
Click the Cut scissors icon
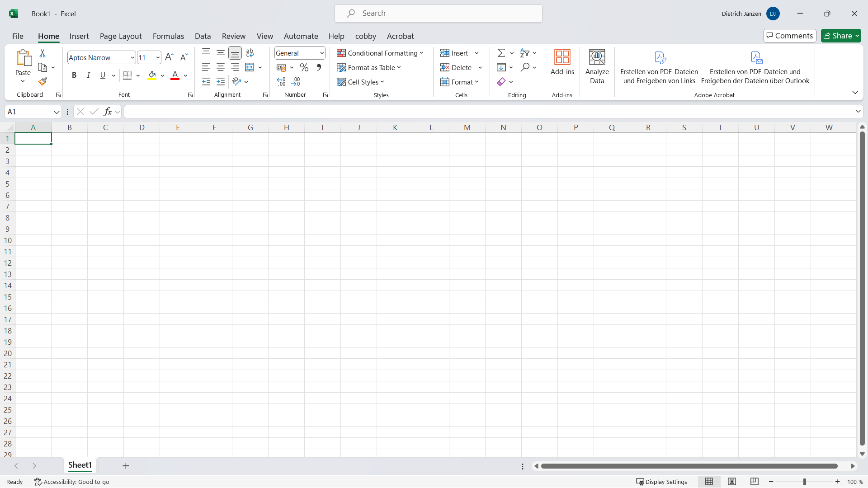42,53
